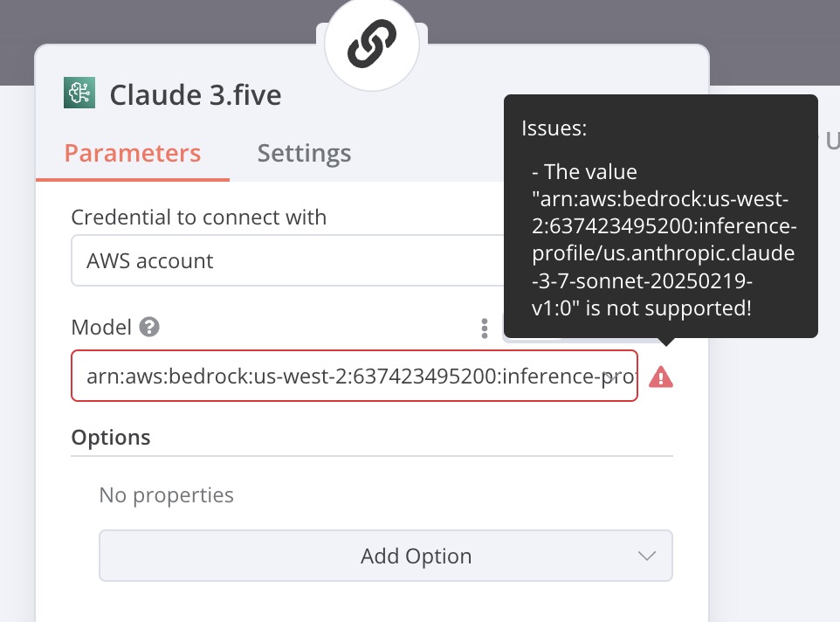
Task: Click the Model field label
Action: (101, 328)
